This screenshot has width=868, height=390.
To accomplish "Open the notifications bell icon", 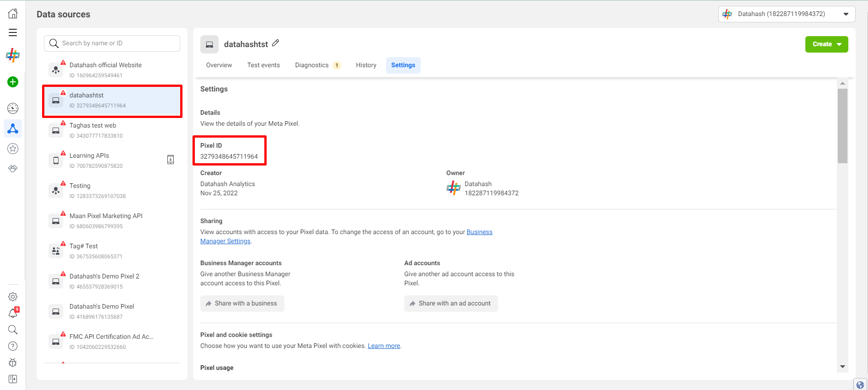I will click(x=13, y=313).
